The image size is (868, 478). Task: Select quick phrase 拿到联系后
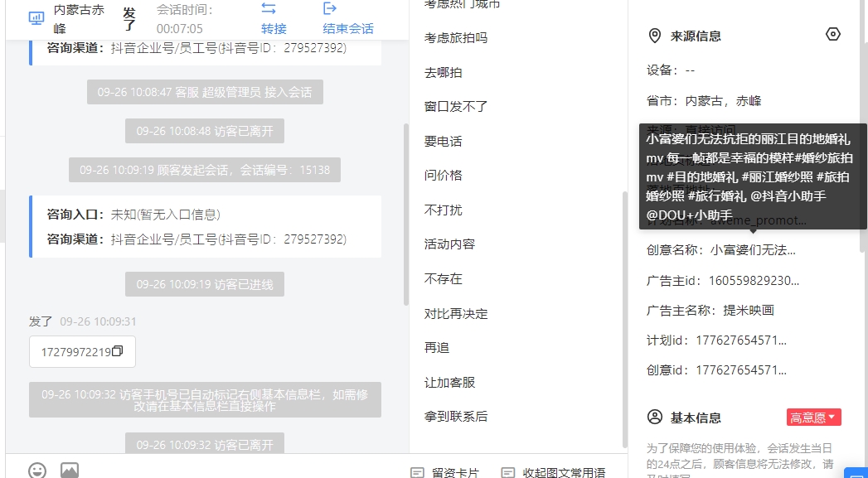tap(456, 417)
